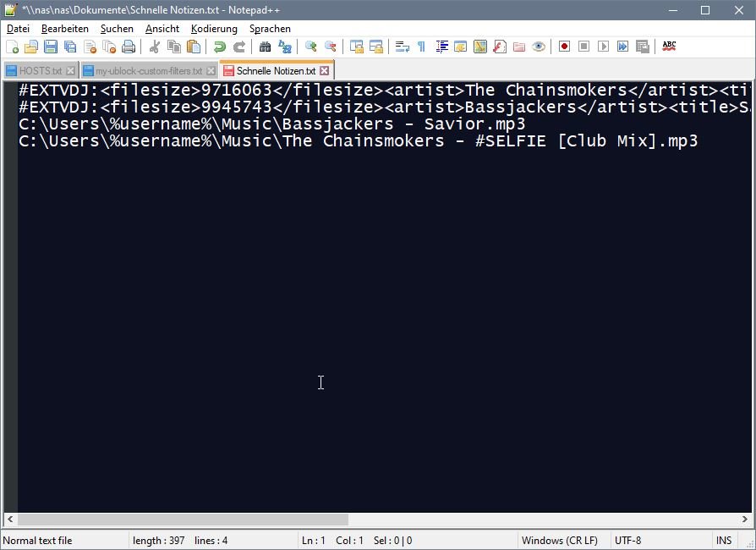The image size is (756, 550).
Task: Click the Close document toolbar icon
Action: tap(90, 47)
